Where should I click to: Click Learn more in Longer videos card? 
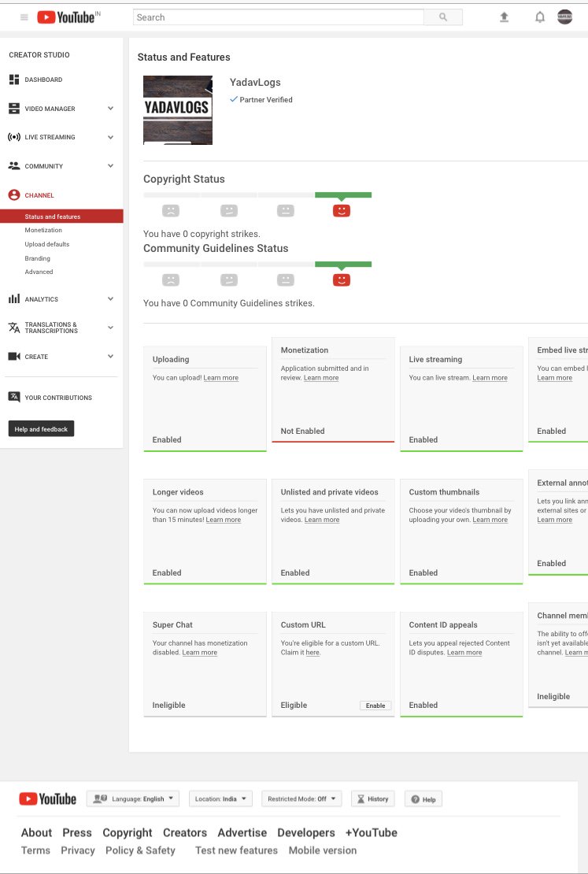224,520
